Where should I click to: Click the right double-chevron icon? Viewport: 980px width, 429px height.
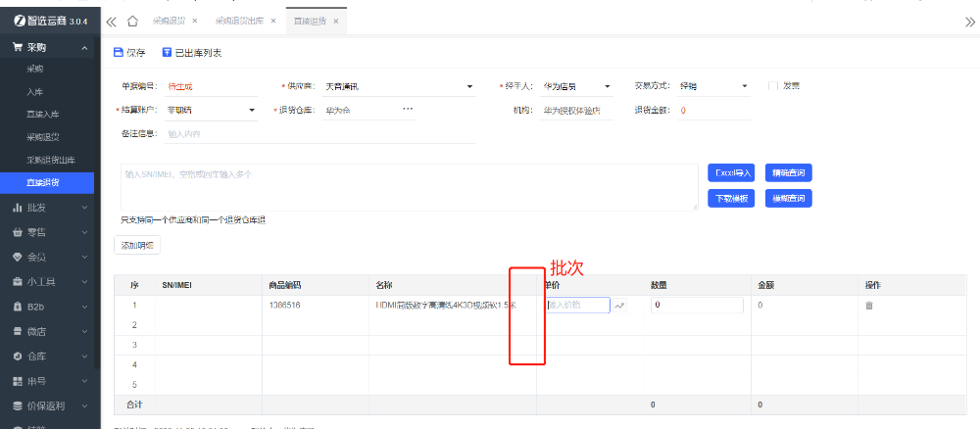[x=969, y=21]
